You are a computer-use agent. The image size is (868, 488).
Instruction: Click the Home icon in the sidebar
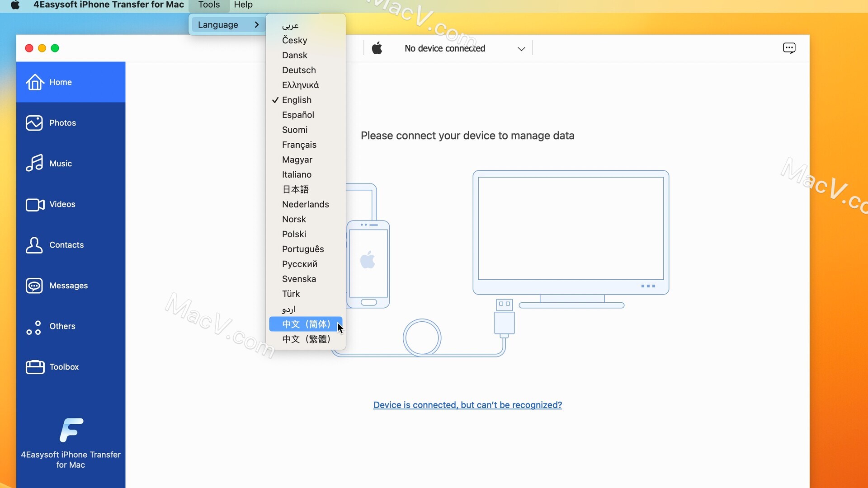[x=35, y=82]
